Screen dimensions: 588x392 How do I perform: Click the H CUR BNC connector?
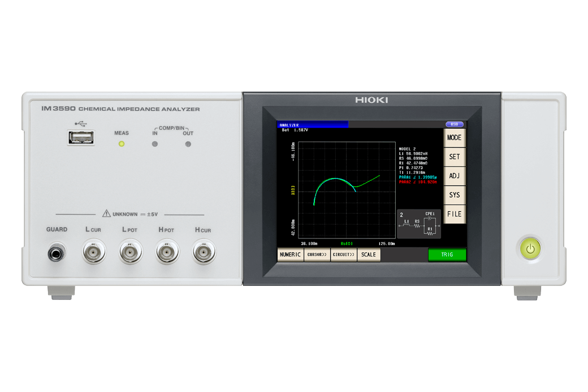tap(204, 252)
